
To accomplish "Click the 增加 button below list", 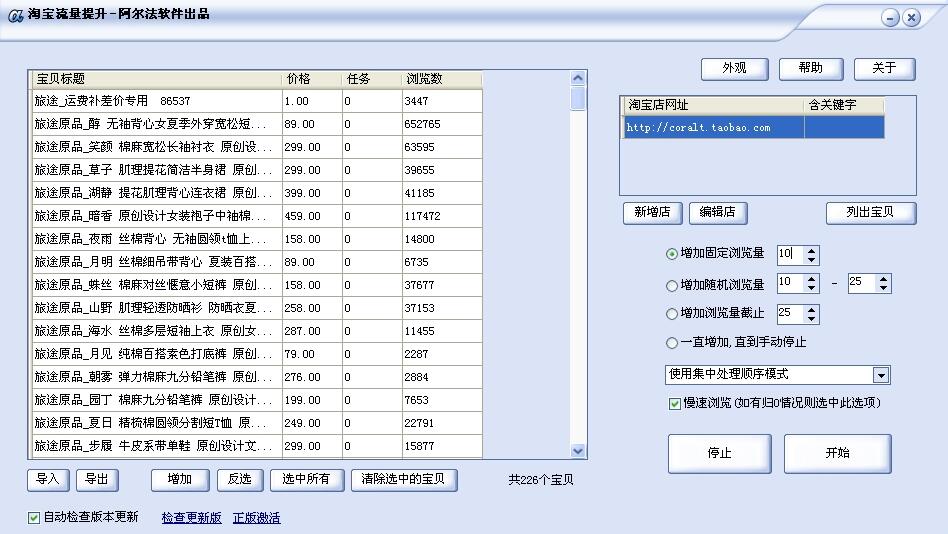I will 180,480.
